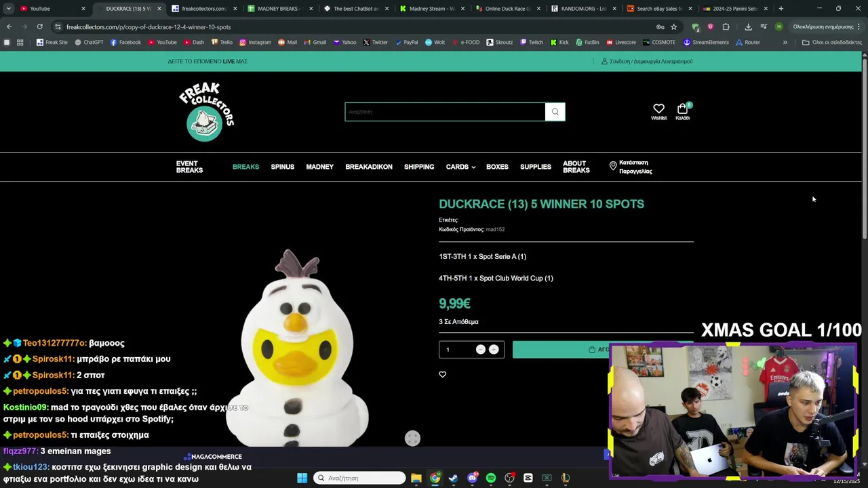Switch to the Madney Stream tab
The height and width of the screenshot is (488, 868).
pyautogui.click(x=431, y=9)
